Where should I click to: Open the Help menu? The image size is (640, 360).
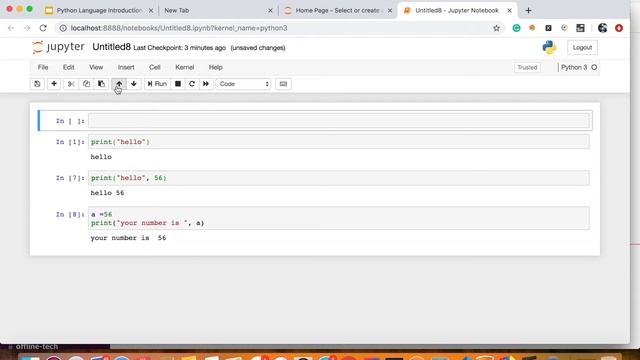216,67
